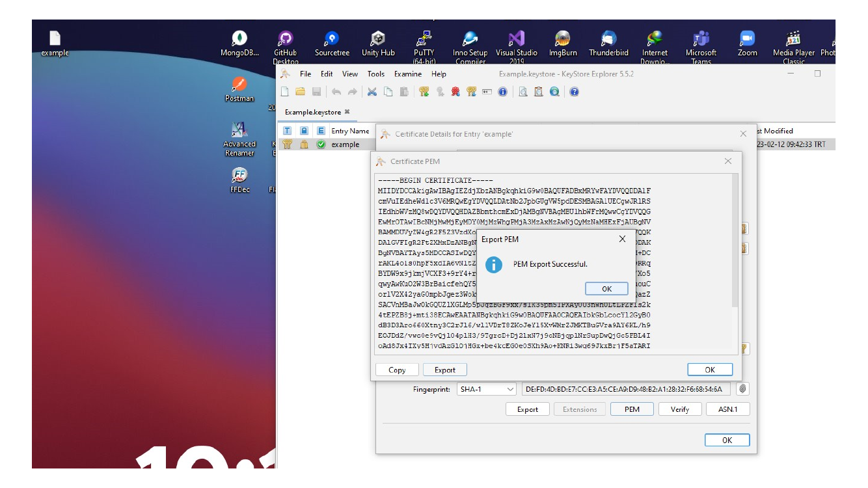
Task: Open the MongoDB desktop shortcut
Action: 239,44
